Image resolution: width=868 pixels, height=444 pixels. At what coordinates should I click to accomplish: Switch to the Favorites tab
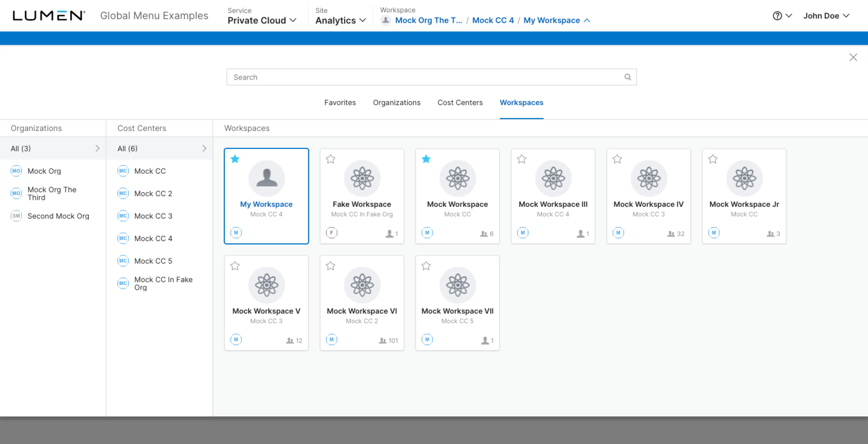[340, 102]
